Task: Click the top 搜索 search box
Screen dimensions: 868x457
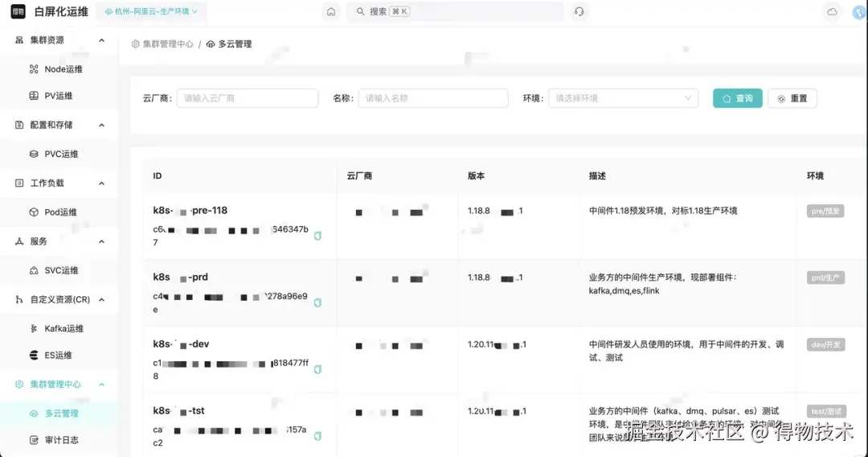Action: pyautogui.click(x=455, y=11)
